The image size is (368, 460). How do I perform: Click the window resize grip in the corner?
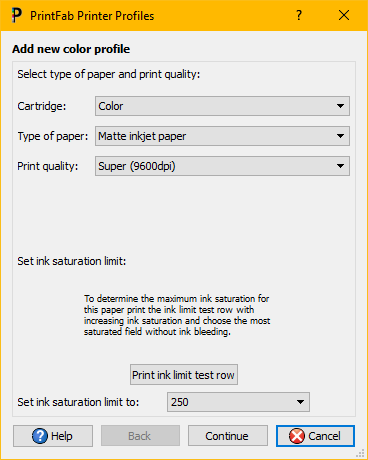361,453
